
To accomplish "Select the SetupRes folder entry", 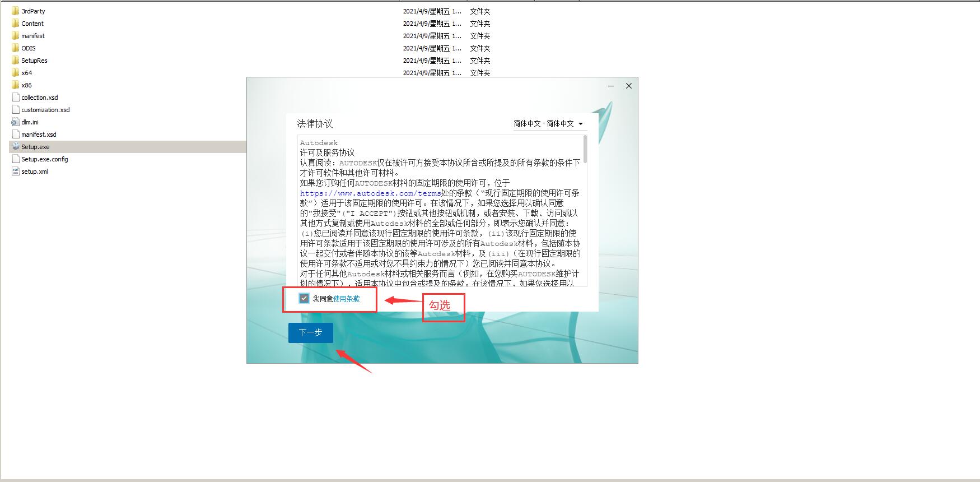I will click(34, 61).
